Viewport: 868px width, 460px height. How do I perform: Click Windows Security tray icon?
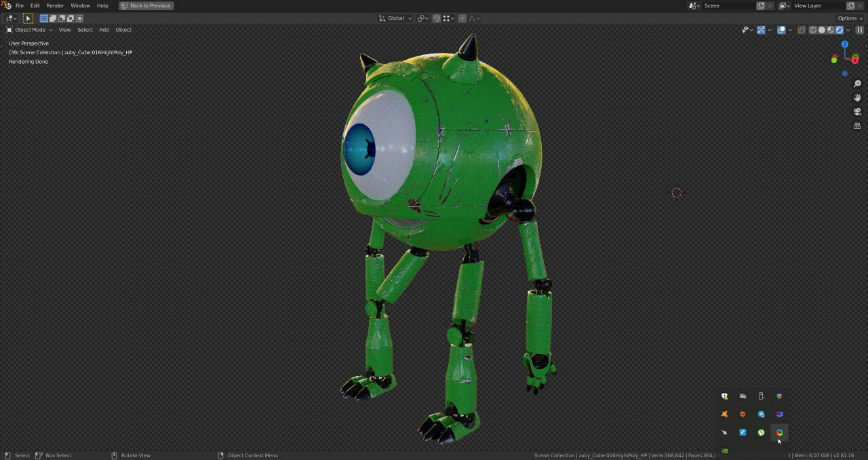tap(724, 396)
